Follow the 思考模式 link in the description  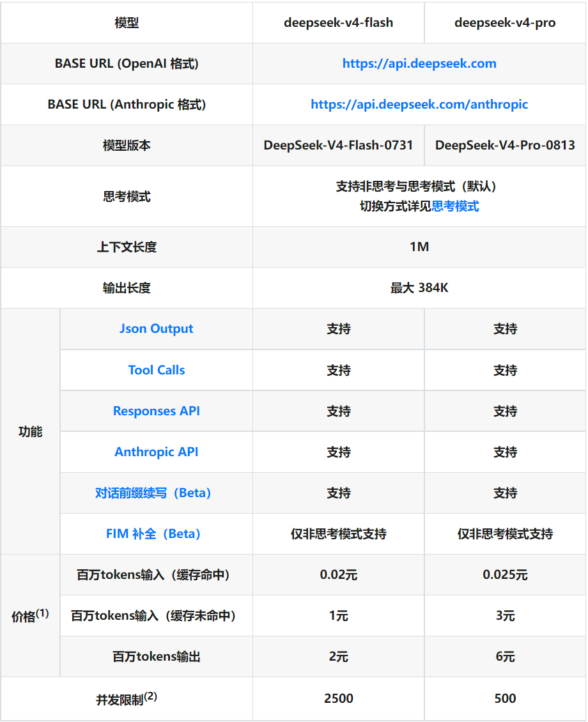tap(455, 206)
